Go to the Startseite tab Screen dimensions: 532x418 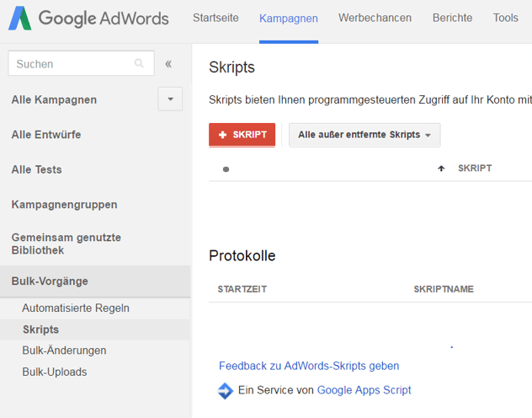pos(215,18)
